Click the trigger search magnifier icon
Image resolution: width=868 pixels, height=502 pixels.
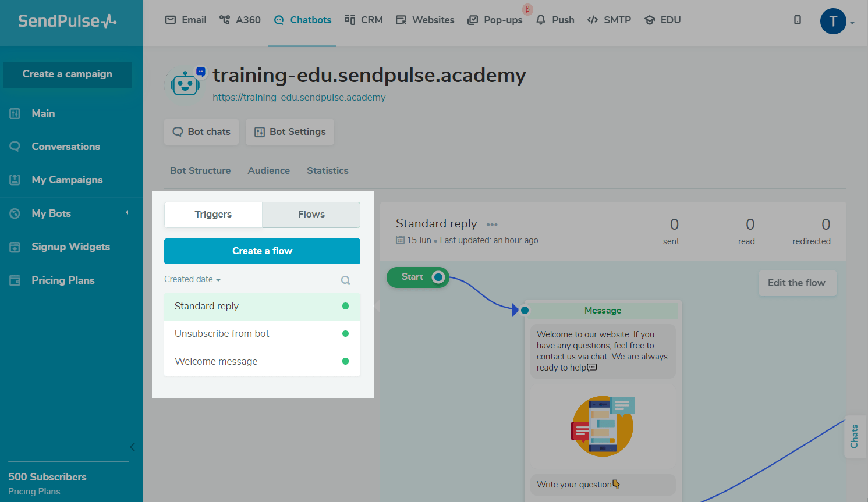[345, 280]
